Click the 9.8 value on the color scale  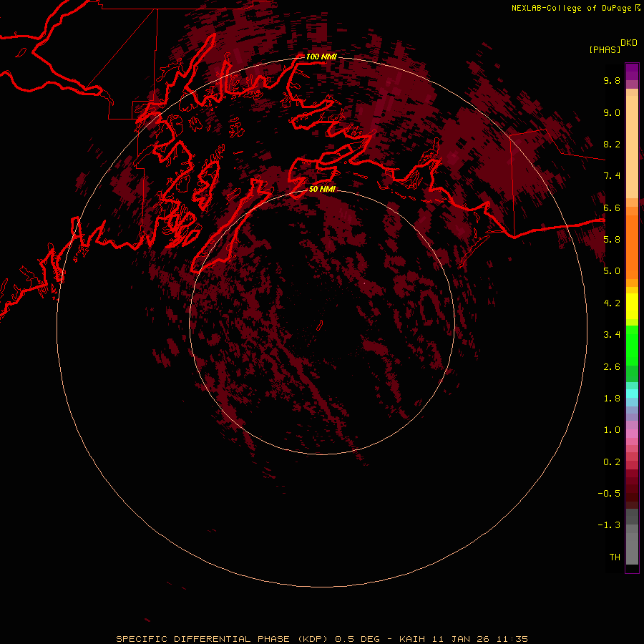612,80
